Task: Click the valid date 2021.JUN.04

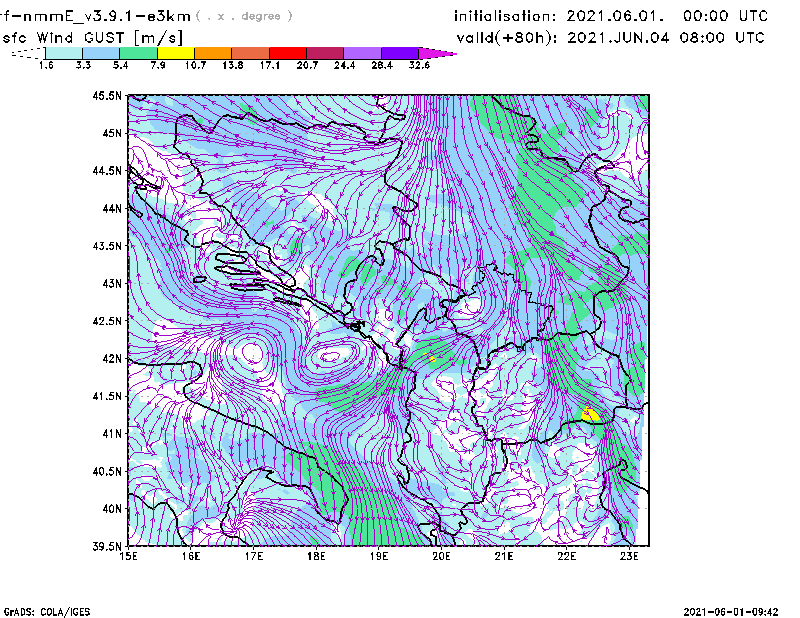Action: coord(618,38)
